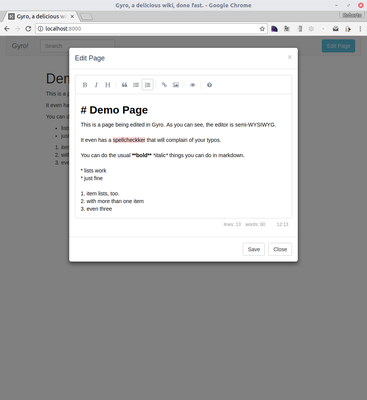
Task: Open markdown help question icon
Action: click(209, 85)
